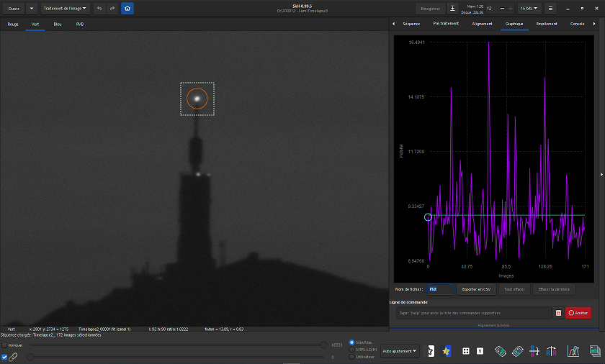Click the zoom 1:1 icon

click(x=480, y=351)
